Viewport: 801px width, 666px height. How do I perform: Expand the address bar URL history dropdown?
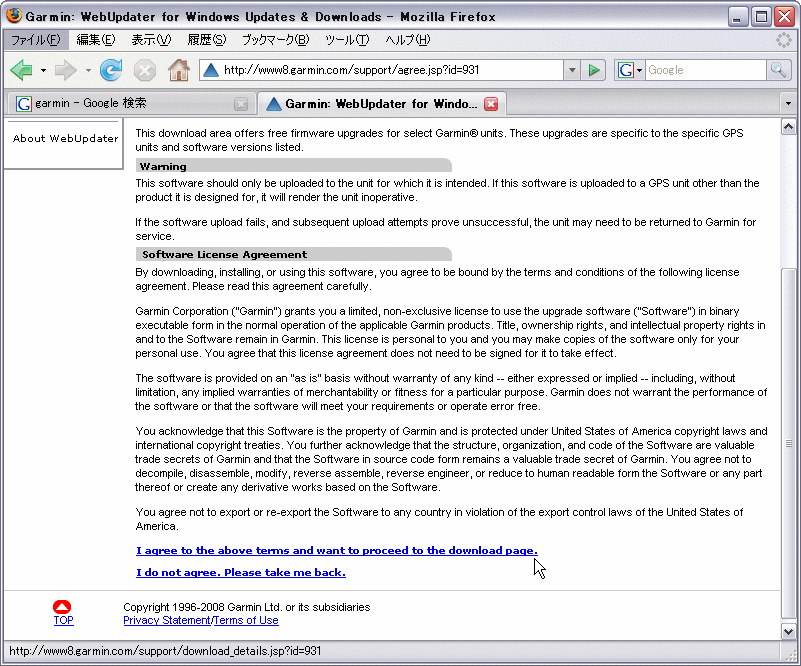coord(572,70)
